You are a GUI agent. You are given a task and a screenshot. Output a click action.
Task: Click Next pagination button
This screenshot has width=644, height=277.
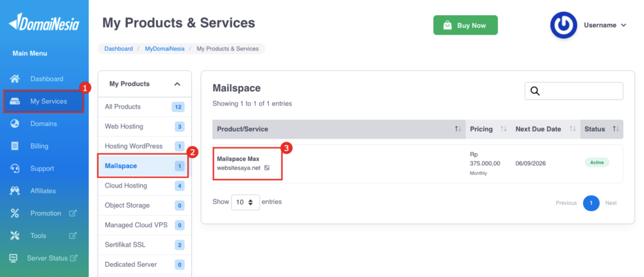tap(611, 203)
